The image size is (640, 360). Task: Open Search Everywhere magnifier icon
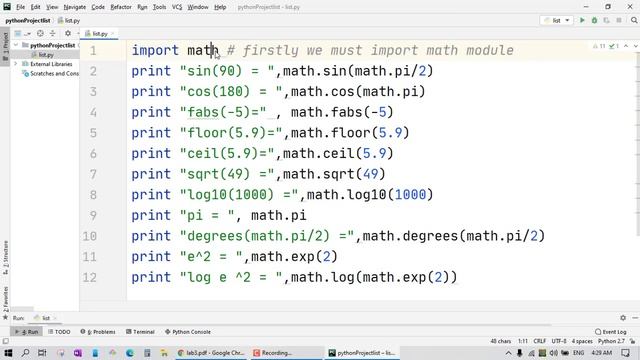coord(634,20)
